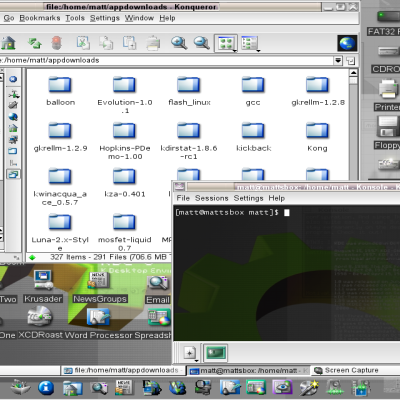Click the green view-link indicator in status bar

(x=32, y=257)
